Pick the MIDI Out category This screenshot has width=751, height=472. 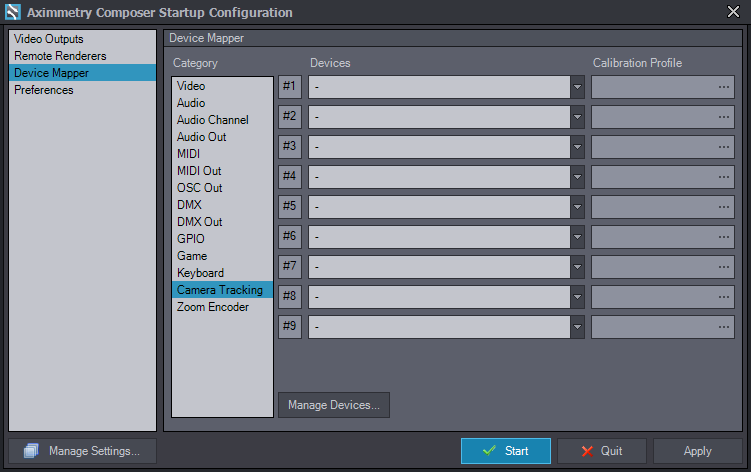pyautogui.click(x=199, y=171)
